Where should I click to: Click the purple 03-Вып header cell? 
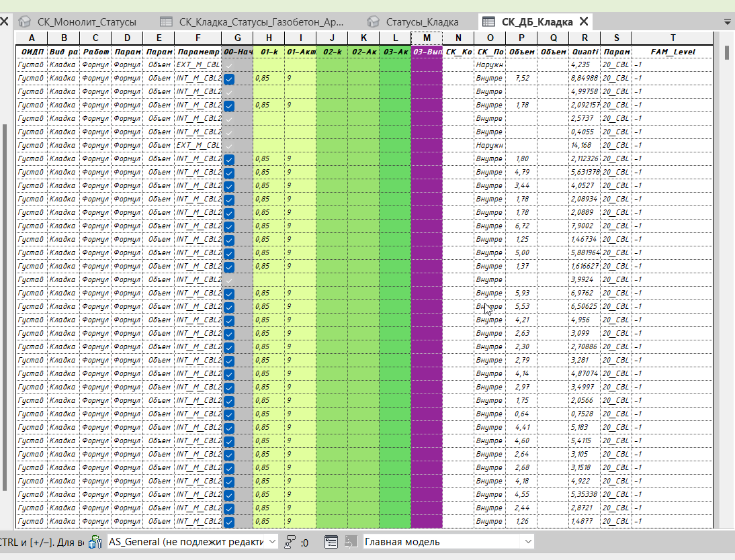pyautogui.click(x=427, y=52)
